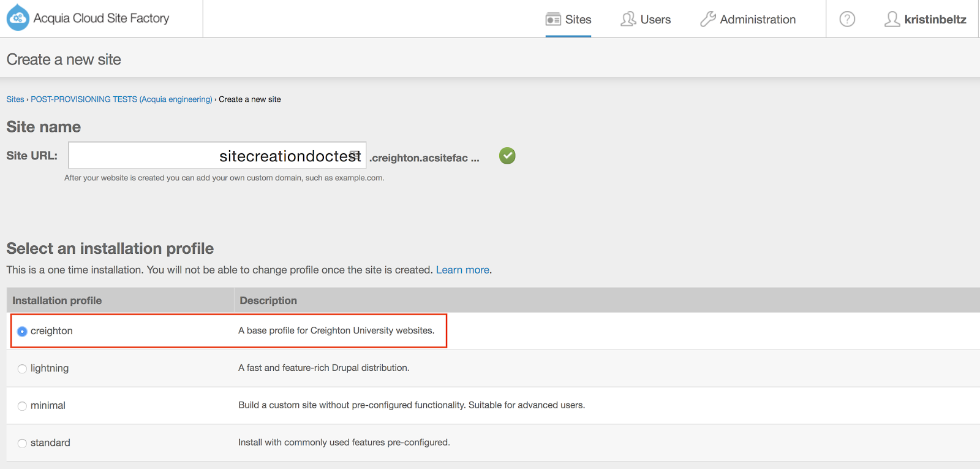The height and width of the screenshot is (469, 980).
Task: Select the creighton installation profile radio button
Action: [x=22, y=331]
